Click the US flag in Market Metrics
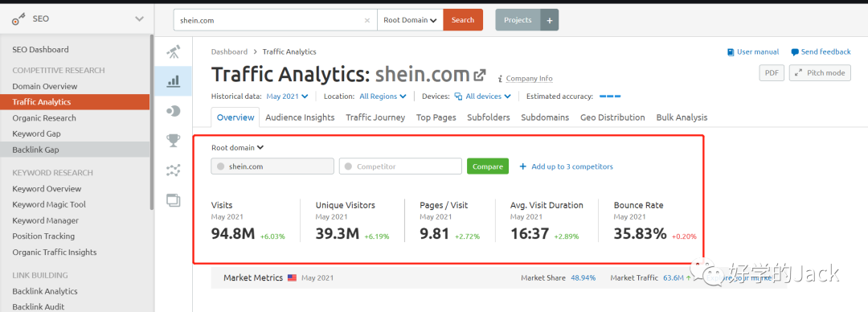868x312 pixels. [293, 277]
